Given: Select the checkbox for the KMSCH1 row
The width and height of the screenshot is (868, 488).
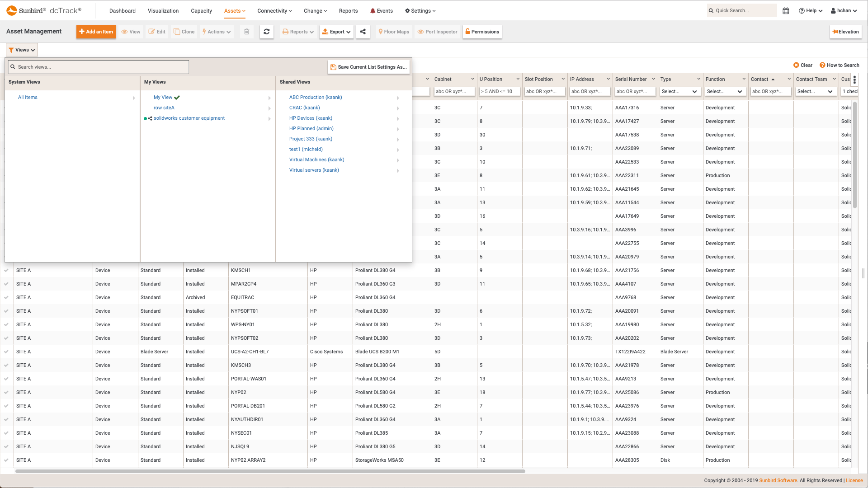Looking at the screenshot, I should (6, 270).
